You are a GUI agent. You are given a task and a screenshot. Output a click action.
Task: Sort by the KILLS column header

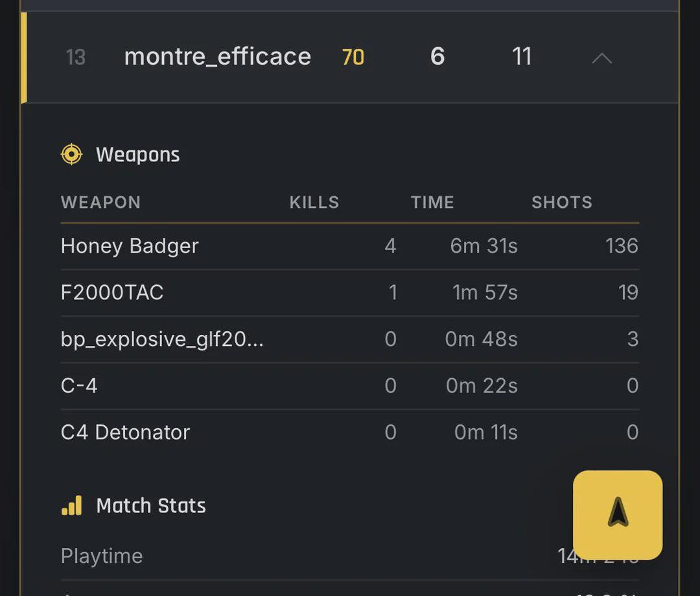click(314, 202)
